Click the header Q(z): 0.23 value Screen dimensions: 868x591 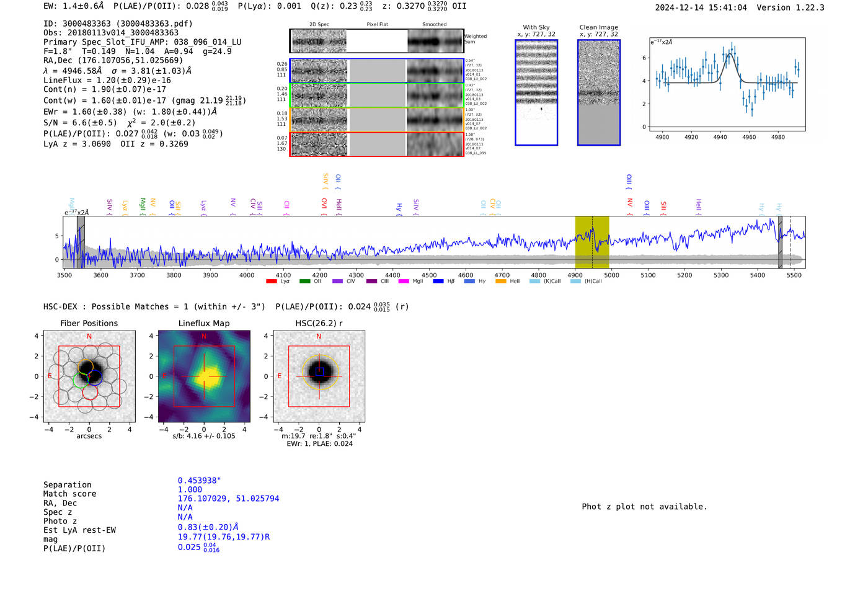[x=341, y=6]
